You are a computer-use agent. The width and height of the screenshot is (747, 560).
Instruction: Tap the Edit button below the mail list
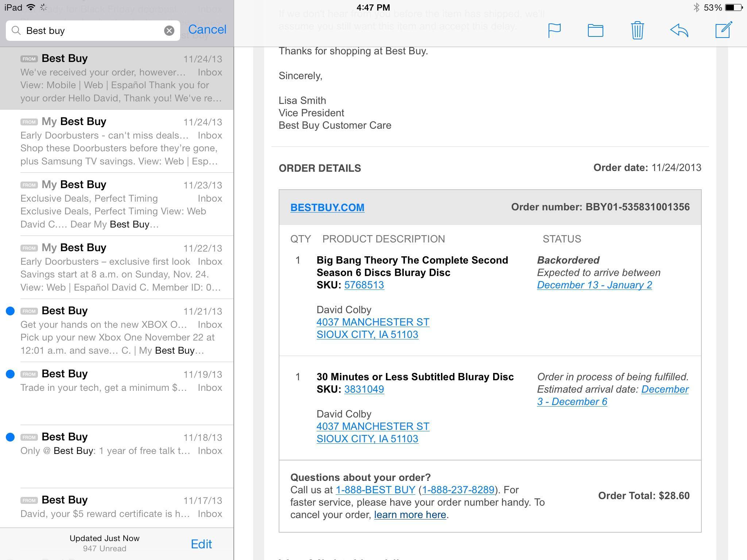(x=201, y=544)
